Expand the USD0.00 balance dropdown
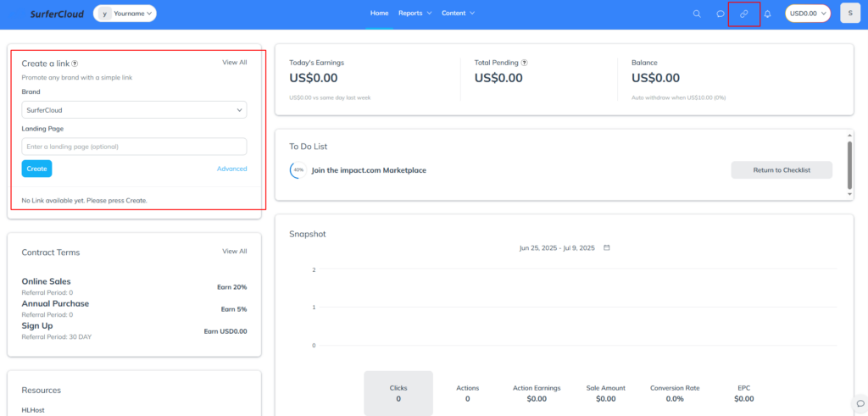The width and height of the screenshot is (868, 416). point(808,14)
